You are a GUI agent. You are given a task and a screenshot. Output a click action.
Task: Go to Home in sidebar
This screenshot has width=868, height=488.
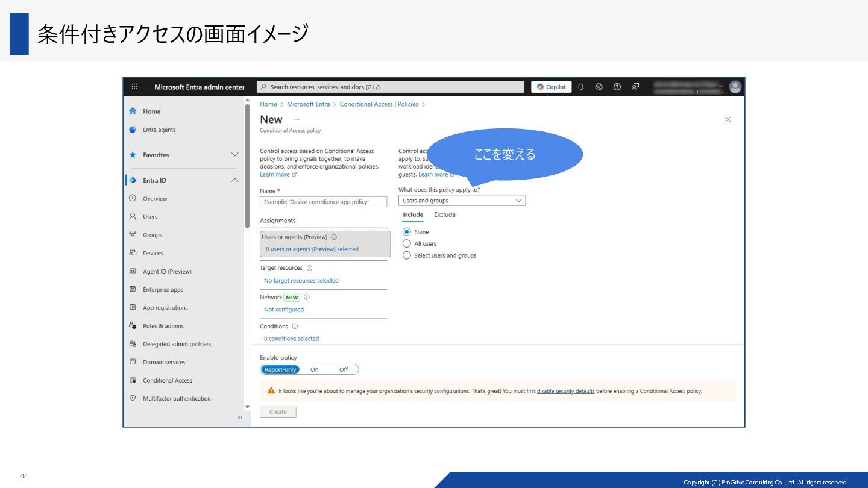pyautogui.click(x=152, y=111)
